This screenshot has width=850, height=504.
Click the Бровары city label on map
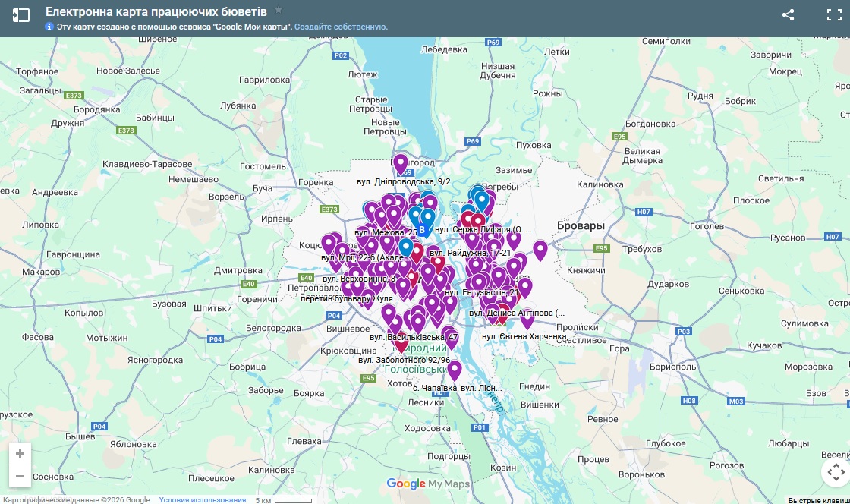(x=581, y=226)
